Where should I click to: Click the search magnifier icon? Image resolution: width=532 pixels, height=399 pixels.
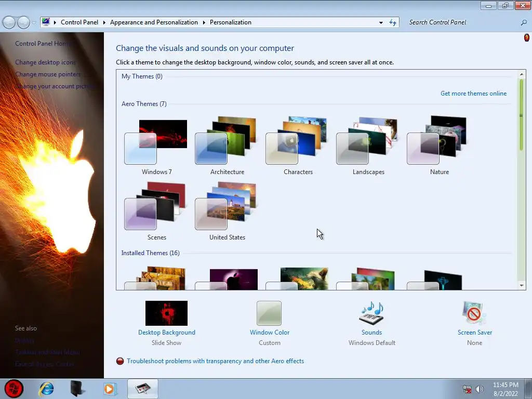tap(524, 22)
